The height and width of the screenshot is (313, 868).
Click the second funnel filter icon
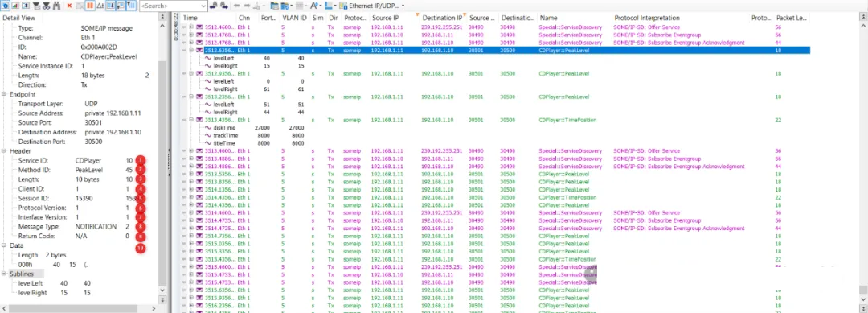coord(46,6)
